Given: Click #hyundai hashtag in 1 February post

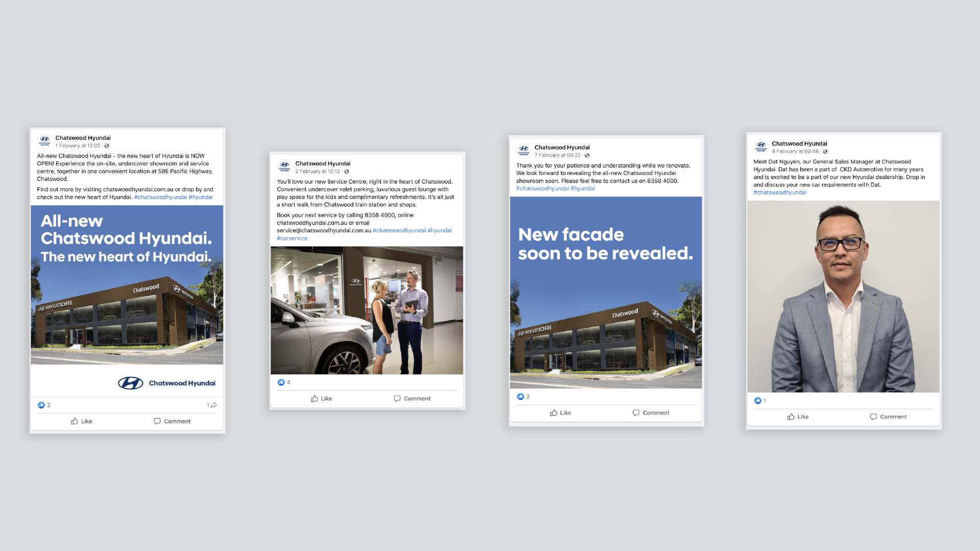Looking at the screenshot, I should (201, 197).
